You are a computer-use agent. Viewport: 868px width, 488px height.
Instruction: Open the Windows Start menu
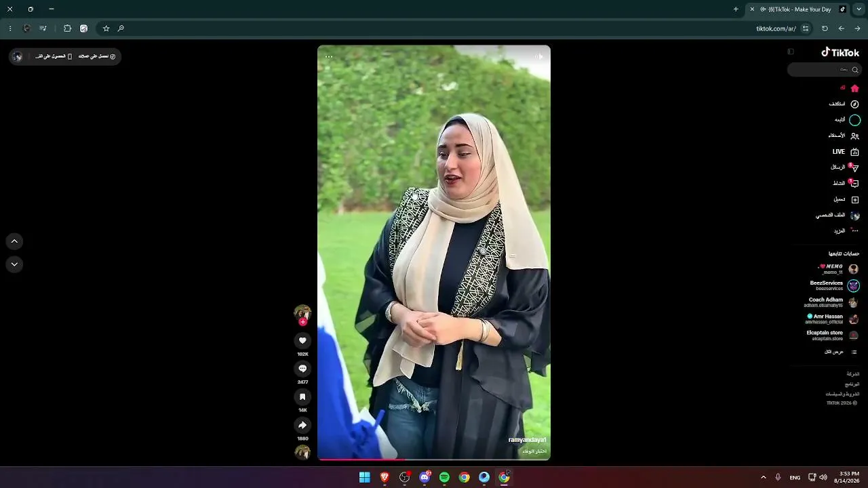tap(365, 477)
